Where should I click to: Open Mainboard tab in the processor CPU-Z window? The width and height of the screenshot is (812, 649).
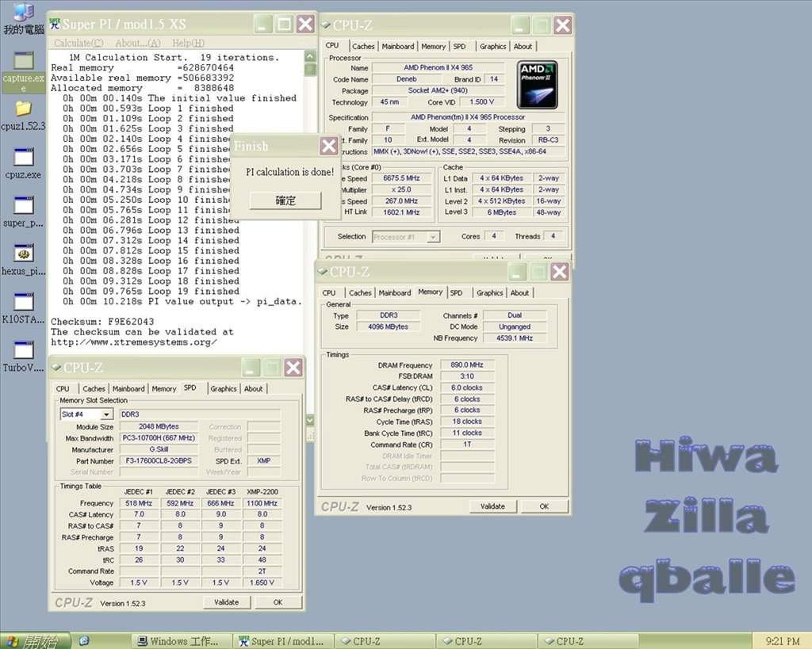point(398,47)
